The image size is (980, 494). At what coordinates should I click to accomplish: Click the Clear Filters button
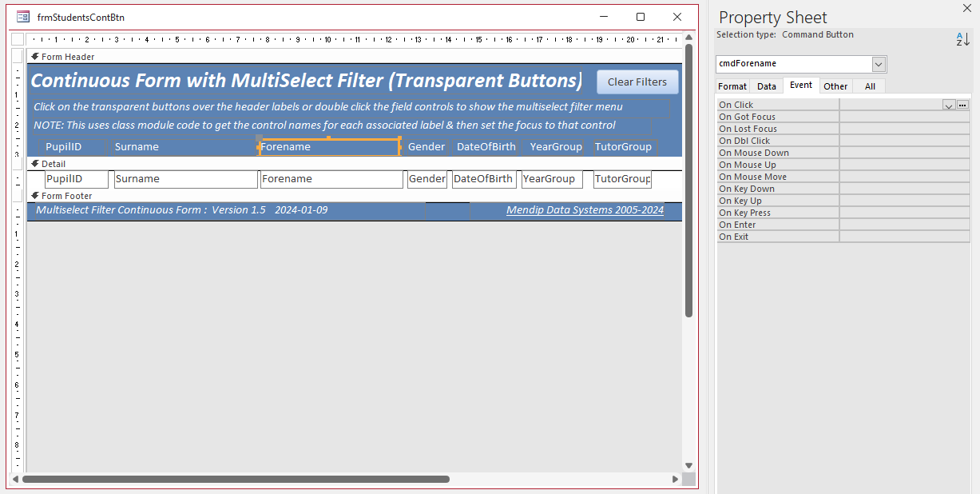[637, 82]
